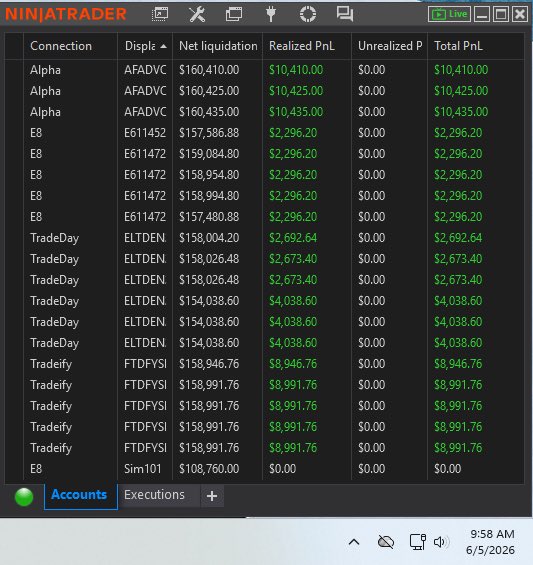The height and width of the screenshot is (565, 533).
Task: Select realized PnL $2,692.64
Action: [293, 238]
